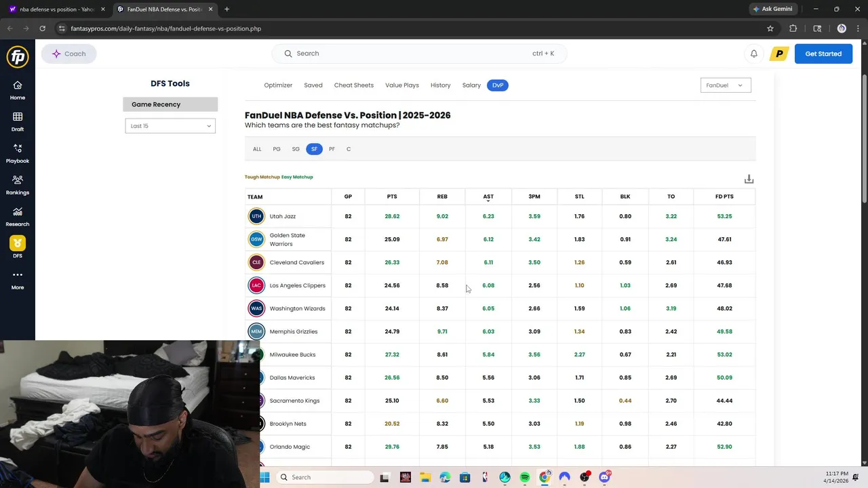Click the Coach button
868x488 pixels.
tap(68, 54)
